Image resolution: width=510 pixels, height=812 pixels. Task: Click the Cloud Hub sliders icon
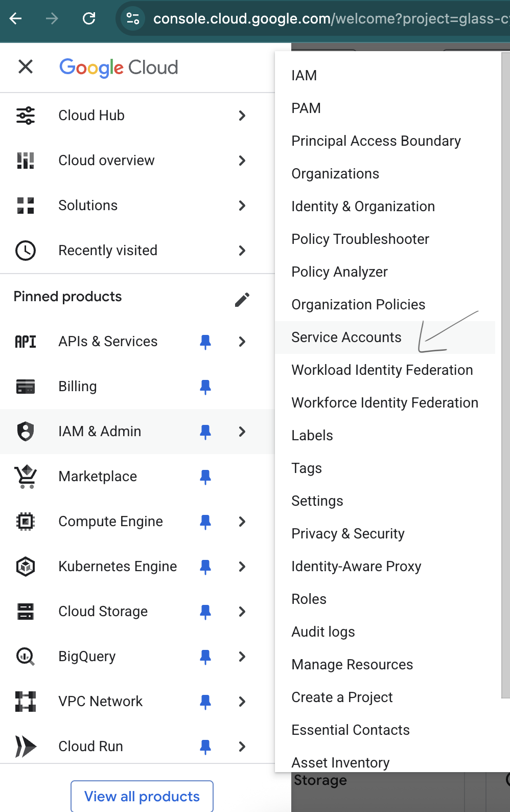pos(26,116)
